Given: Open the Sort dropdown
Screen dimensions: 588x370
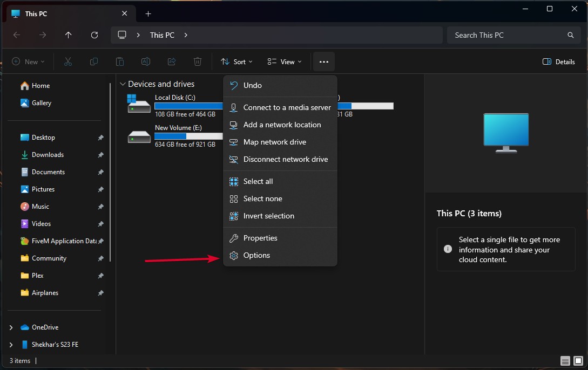Looking at the screenshot, I should pos(236,61).
